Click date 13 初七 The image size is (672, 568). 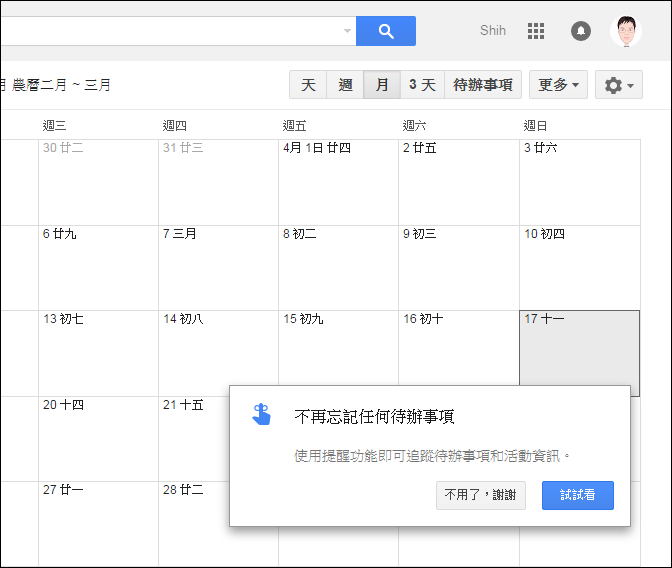point(63,319)
